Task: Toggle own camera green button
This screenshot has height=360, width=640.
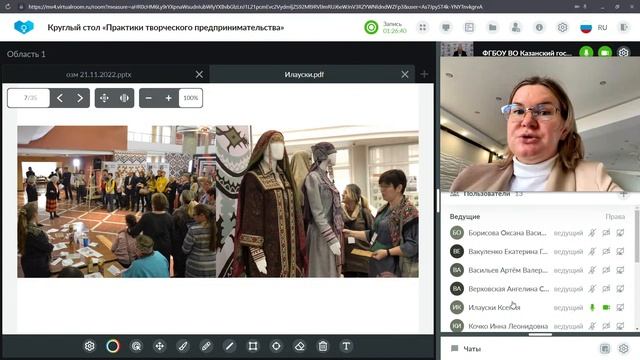Action: point(605,52)
